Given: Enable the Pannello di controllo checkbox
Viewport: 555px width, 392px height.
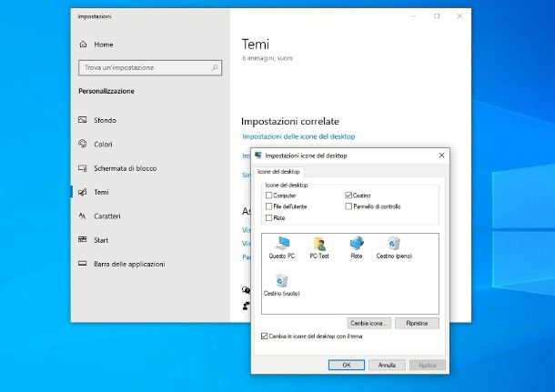Looking at the screenshot, I should [348, 206].
